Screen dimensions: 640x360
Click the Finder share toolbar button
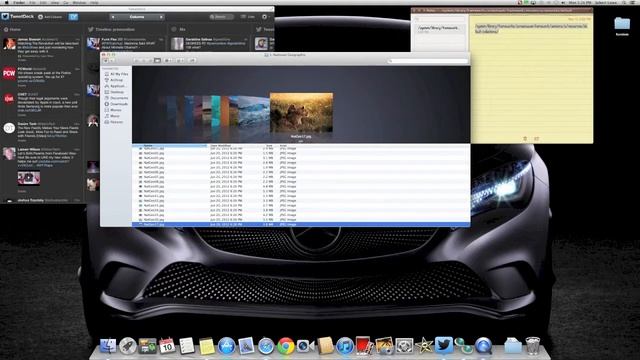191,60
